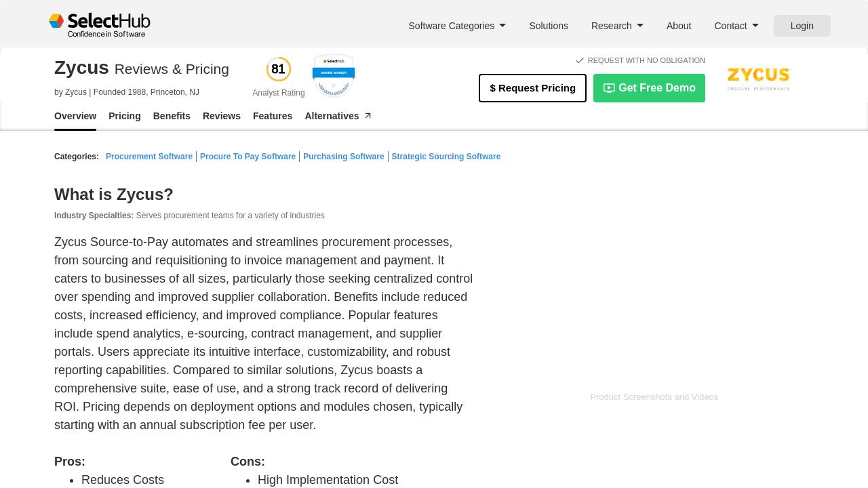Open the Solutions menu item

(x=549, y=26)
